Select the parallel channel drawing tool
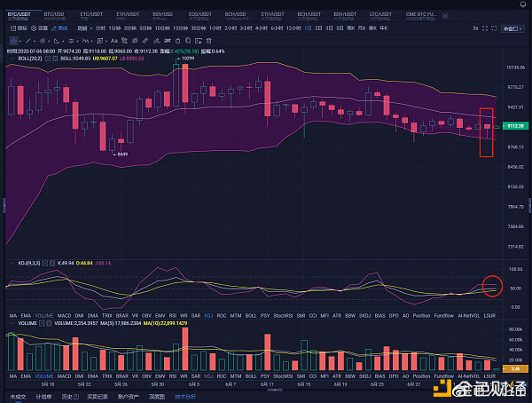532x403 pixels. tap(43, 41)
